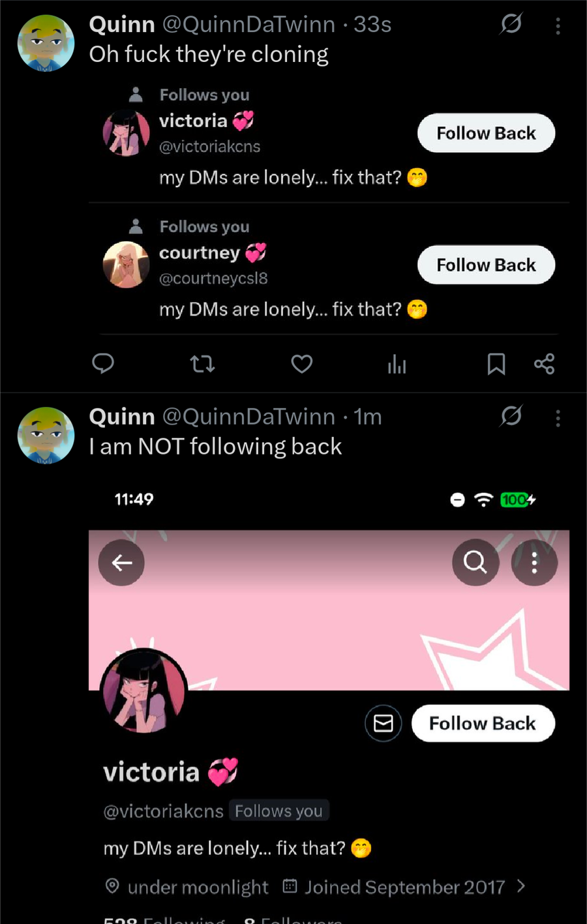This screenshot has height=924, width=587.
Task: Bookmark the cloning tweet
Action: click(496, 364)
